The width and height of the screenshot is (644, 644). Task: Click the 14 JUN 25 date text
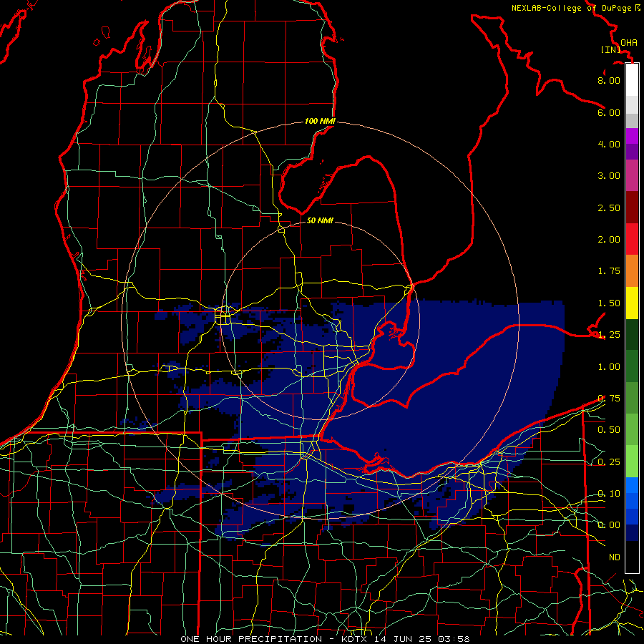(404, 639)
